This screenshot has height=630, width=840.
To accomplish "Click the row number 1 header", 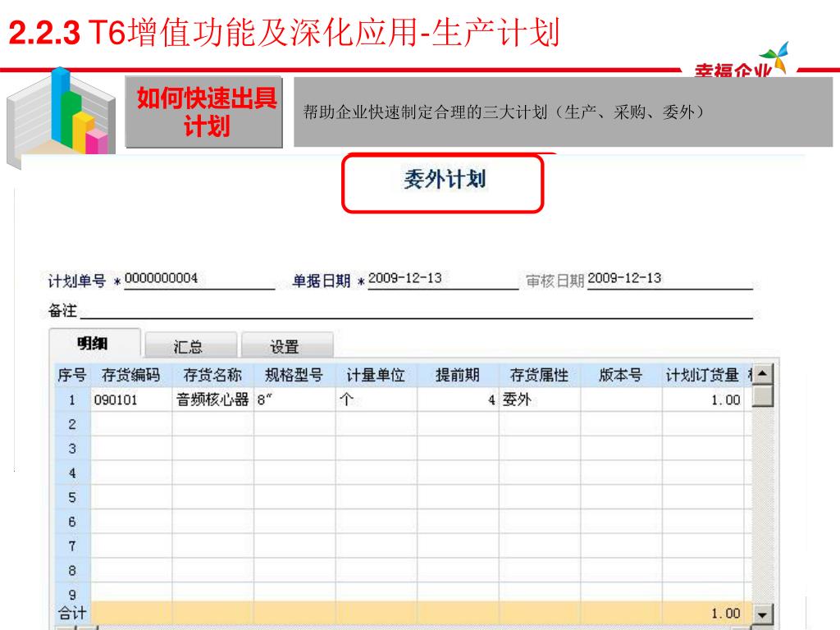I will point(72,399).
